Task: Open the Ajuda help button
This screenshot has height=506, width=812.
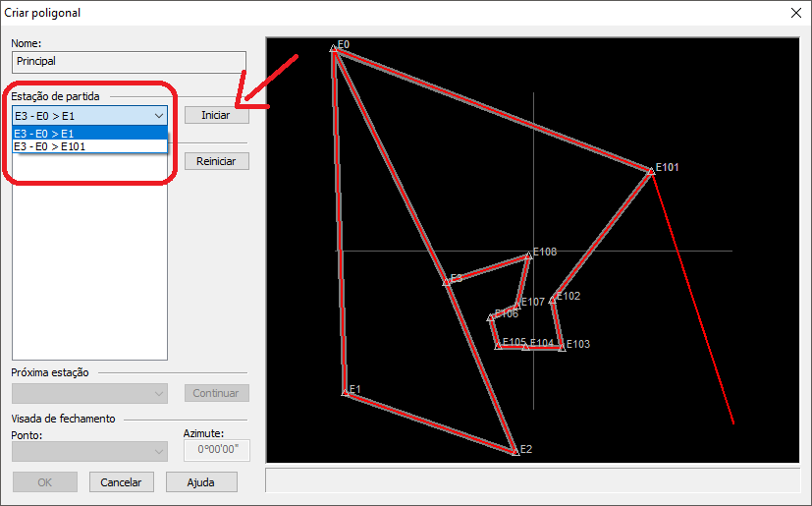Action: tap(201, 482)
